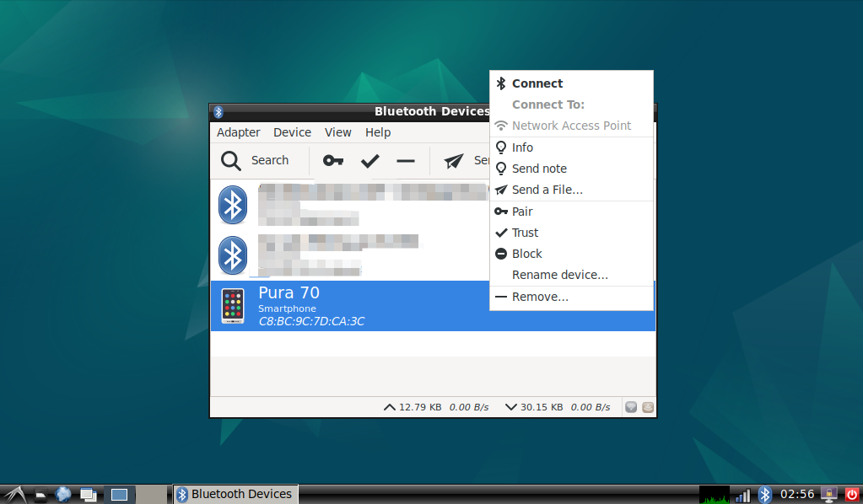This screenshot has width=863, height=504.
Task: Click the lock screen tray icon
Action: [829, 495]
